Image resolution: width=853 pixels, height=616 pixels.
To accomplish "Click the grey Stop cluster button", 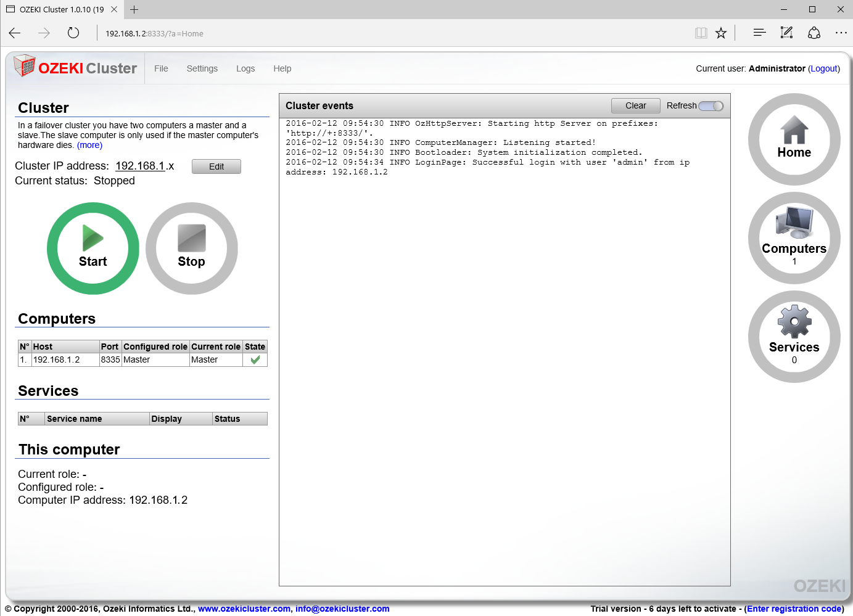I will coord(192,248).
